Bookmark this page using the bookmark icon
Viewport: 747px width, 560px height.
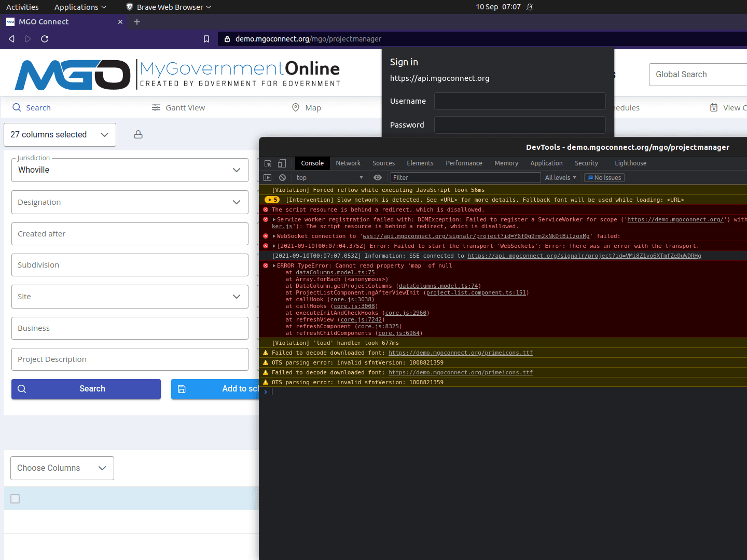[206, 39]
